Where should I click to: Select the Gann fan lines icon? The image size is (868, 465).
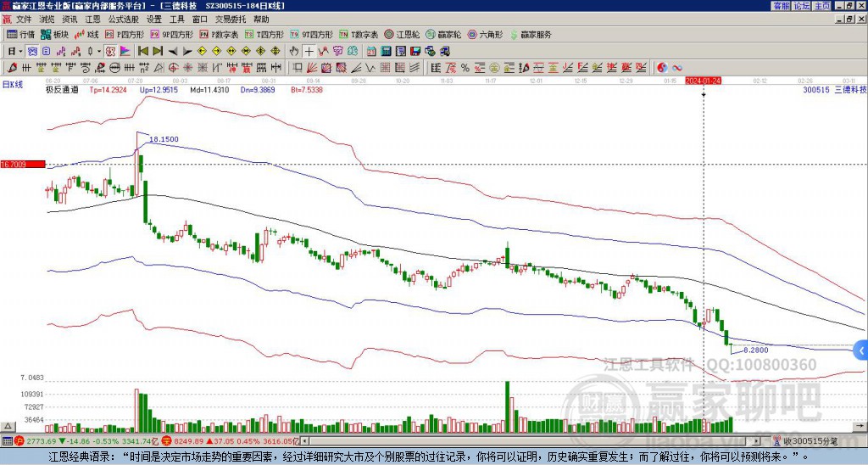312,68
